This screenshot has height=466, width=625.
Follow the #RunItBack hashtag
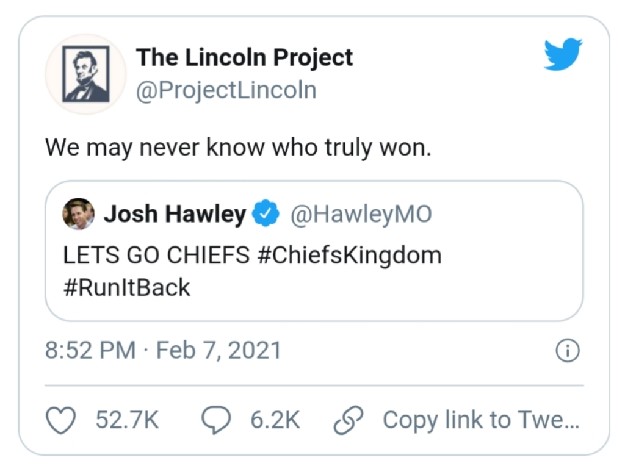[126, 287]
